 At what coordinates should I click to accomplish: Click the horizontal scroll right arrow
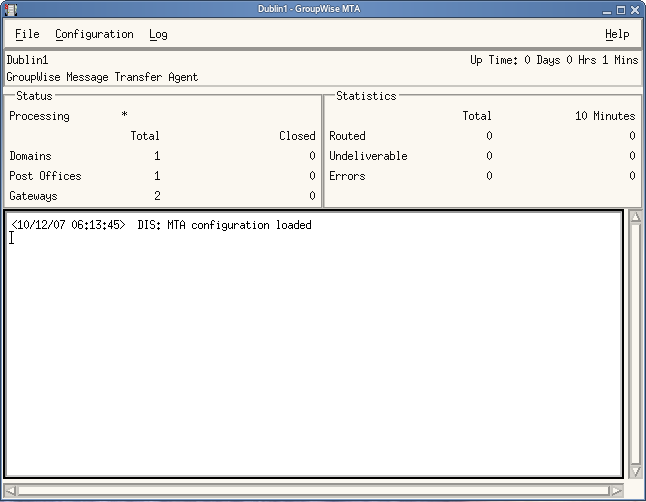617,491
